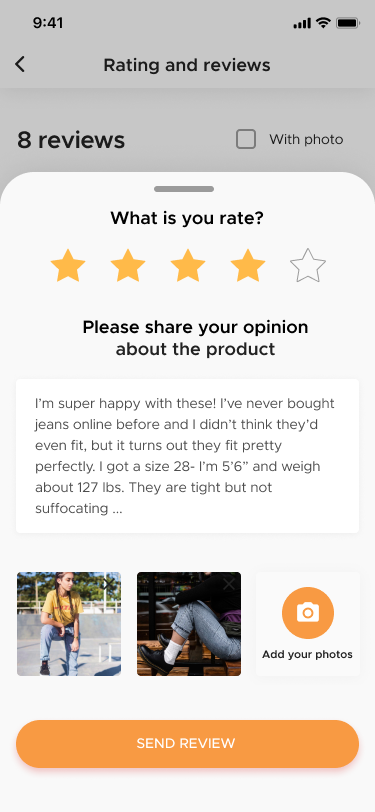Go back using the header arrow
The height and width of the screenshot is (812, 375).
click(x=20, y=65)
